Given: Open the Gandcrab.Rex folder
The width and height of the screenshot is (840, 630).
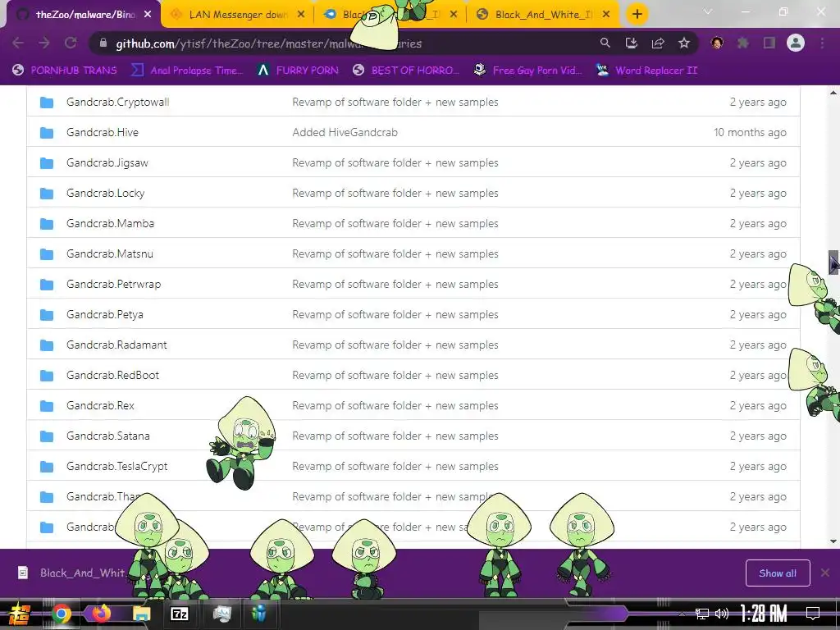Looking at the screenshot, I should [100, 405].
